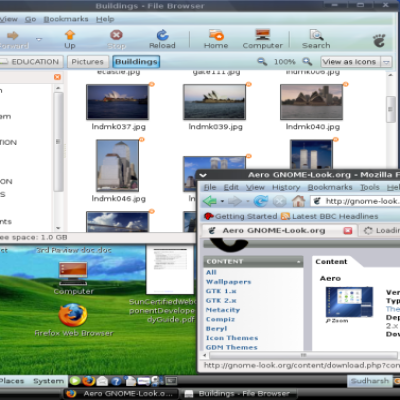
Task: Click the File Browser vertical scrollbar handle
Action: [x=391, y=109]
